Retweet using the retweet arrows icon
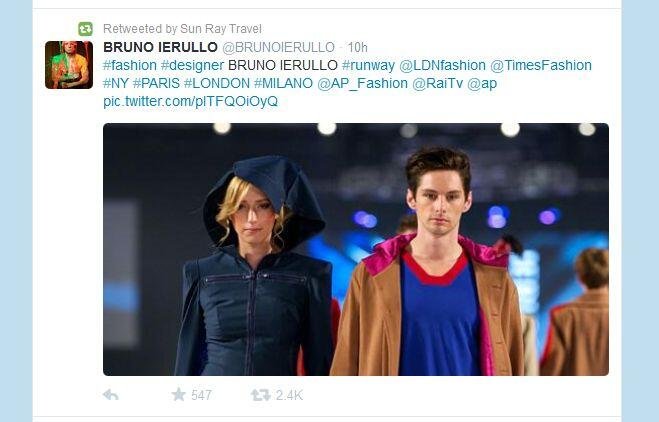The image size is (659, 422). [260, 395]
